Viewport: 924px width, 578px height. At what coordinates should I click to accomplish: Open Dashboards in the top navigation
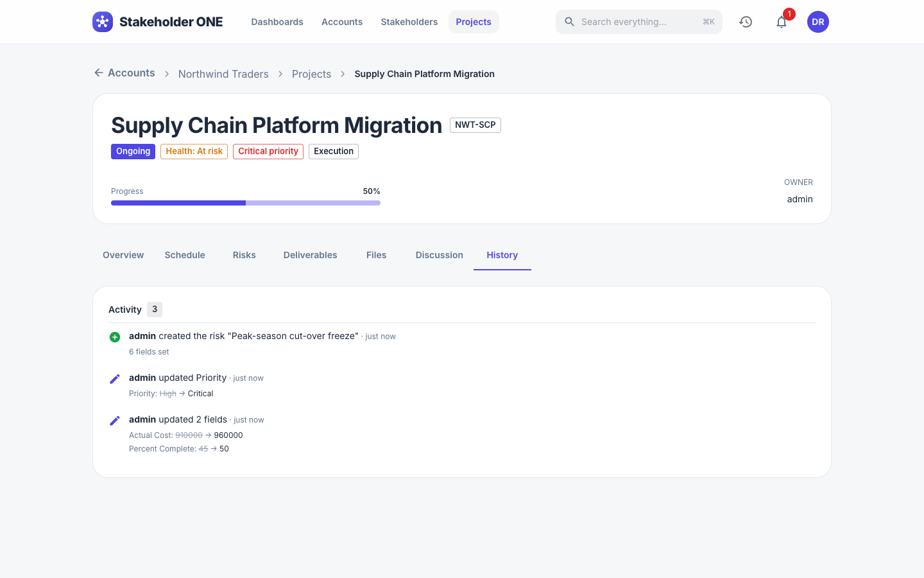(277, 22)
